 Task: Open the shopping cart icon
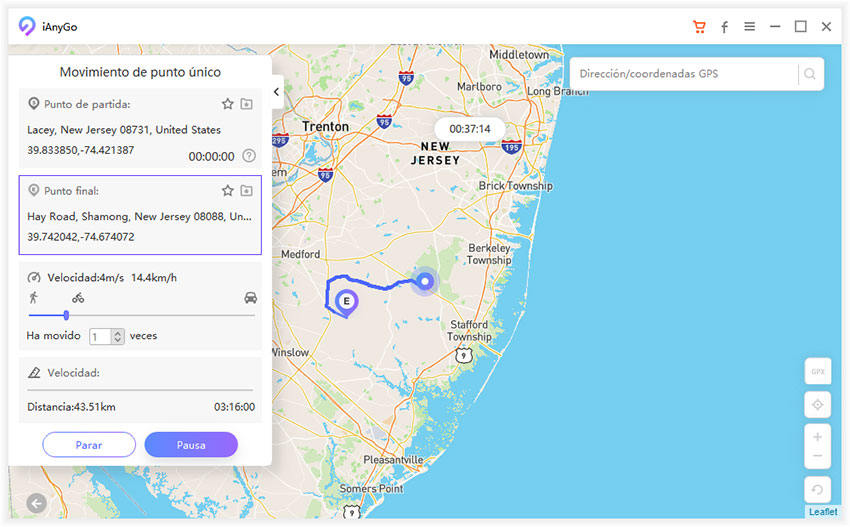[699, 27]
